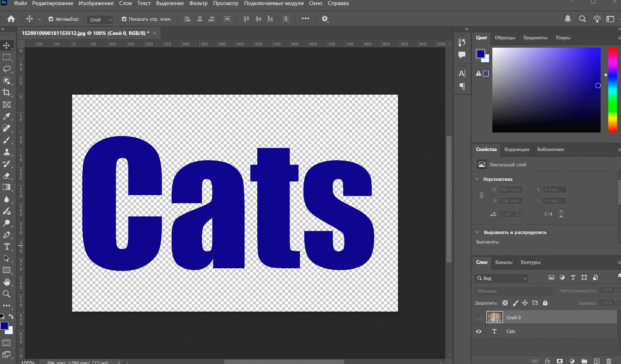621x364 pixels.
Task: Uncheck Показать упр. элем. option
Action: pos(124,19)
